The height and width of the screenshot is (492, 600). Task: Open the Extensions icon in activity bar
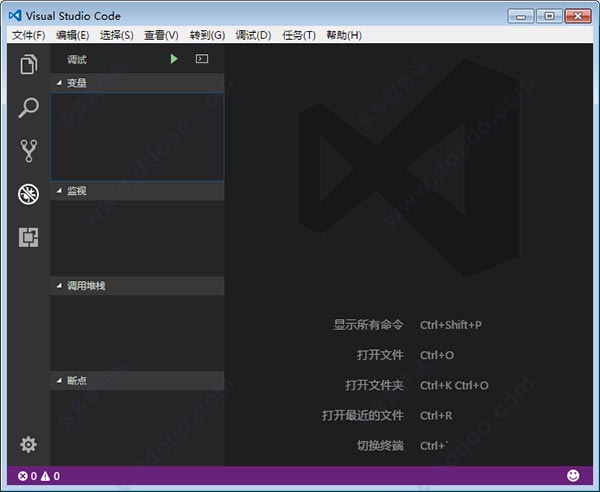29,237
